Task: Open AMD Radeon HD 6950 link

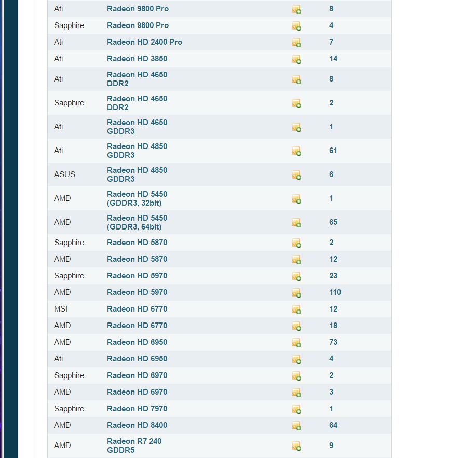Action: (137, 342)
